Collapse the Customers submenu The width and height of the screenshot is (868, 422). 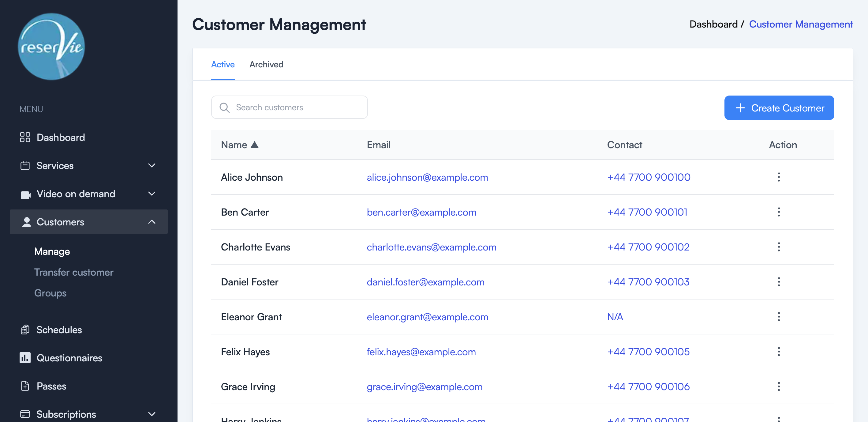[152, 222]
